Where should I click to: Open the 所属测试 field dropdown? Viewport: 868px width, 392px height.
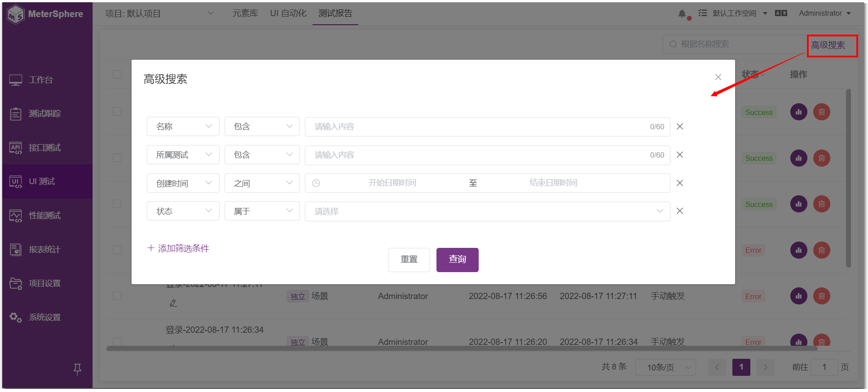pyautogui.click(x=183, y=155)
